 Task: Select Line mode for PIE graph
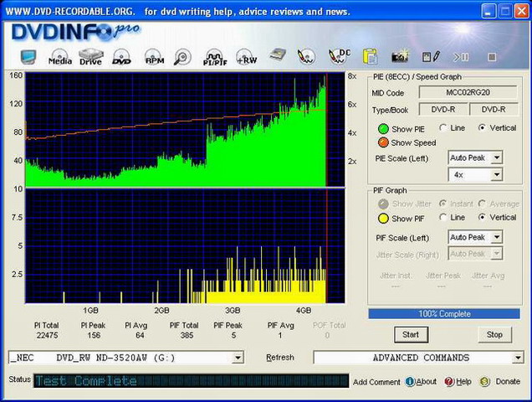[x=442, y=128]
